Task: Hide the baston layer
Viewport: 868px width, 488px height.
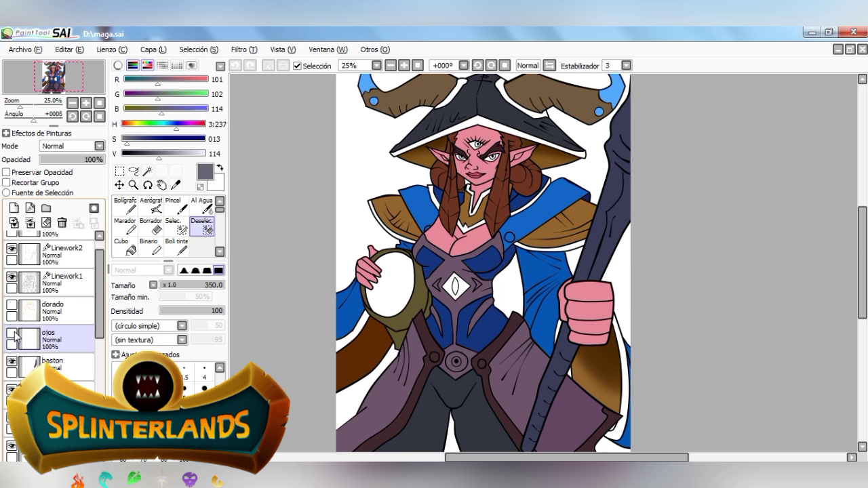Action: pyautogui.click(x=12, y=361)
